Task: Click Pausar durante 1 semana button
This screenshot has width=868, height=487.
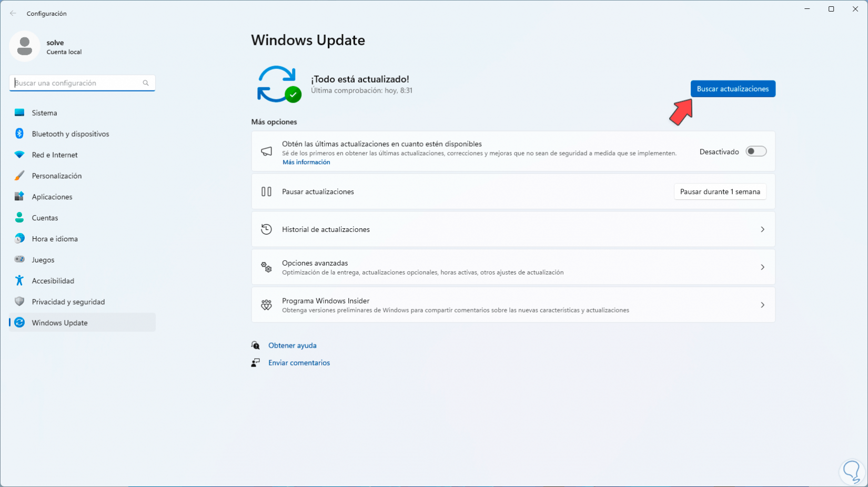Action: point(720,191)
